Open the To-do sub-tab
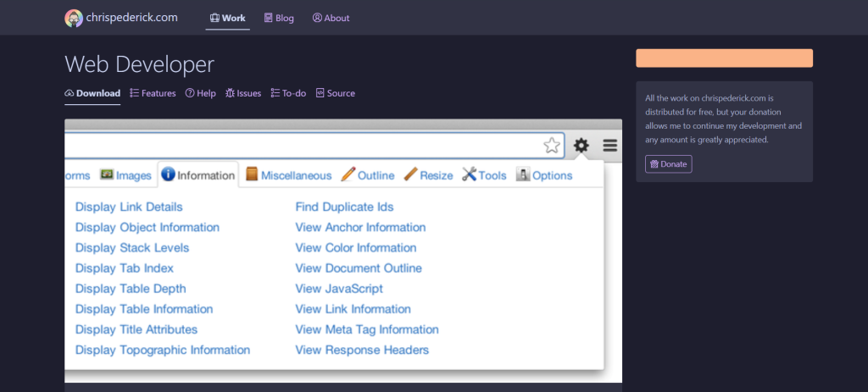This screenshot has height=392, width=868. pyautogui.click(x=288, y=93)
